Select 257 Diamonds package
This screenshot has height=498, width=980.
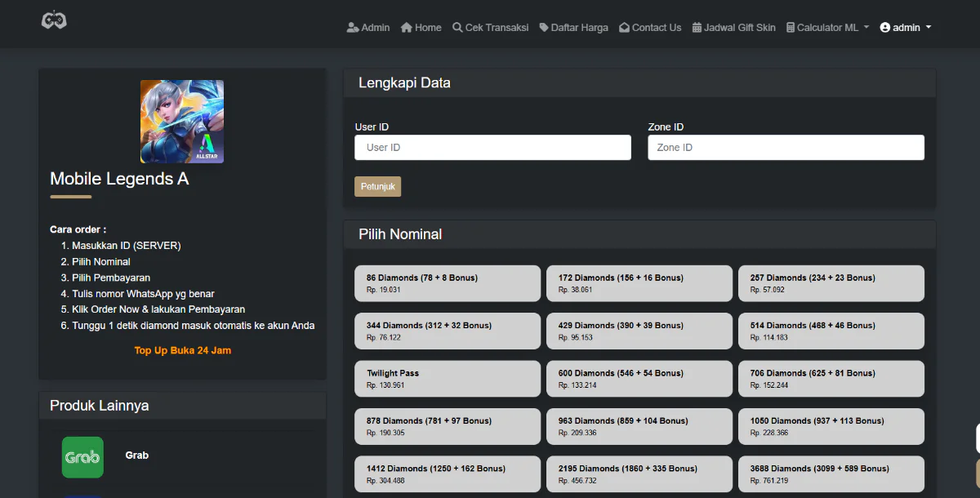831,283
